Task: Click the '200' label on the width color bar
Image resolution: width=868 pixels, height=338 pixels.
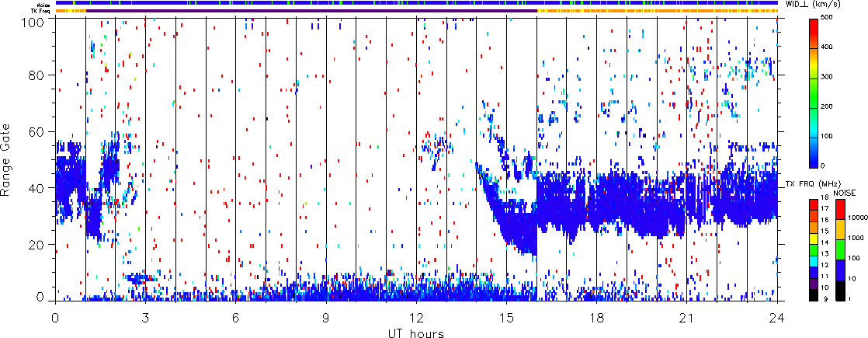Action: (x=827, y=106)
